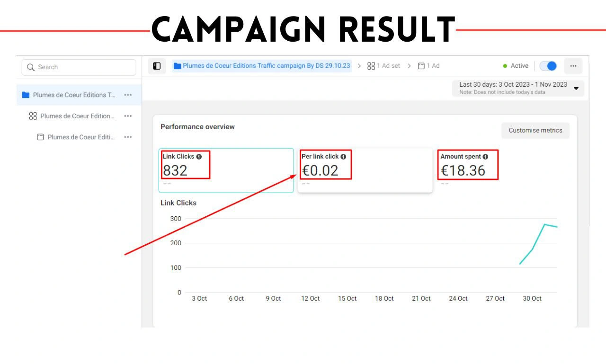The width and height of the screenshot is (606, 364).
Task: Click the Customise metrics button
Action: pyautogui.click(x=535, y=130)
